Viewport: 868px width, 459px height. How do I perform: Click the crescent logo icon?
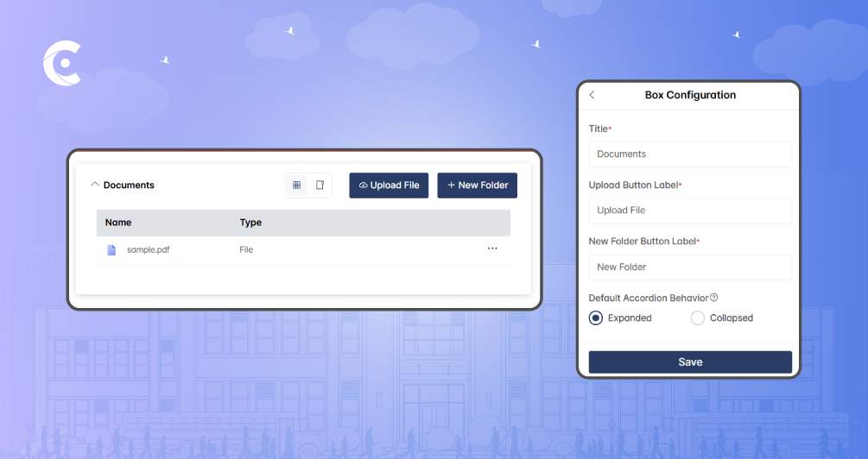point(61,63)
